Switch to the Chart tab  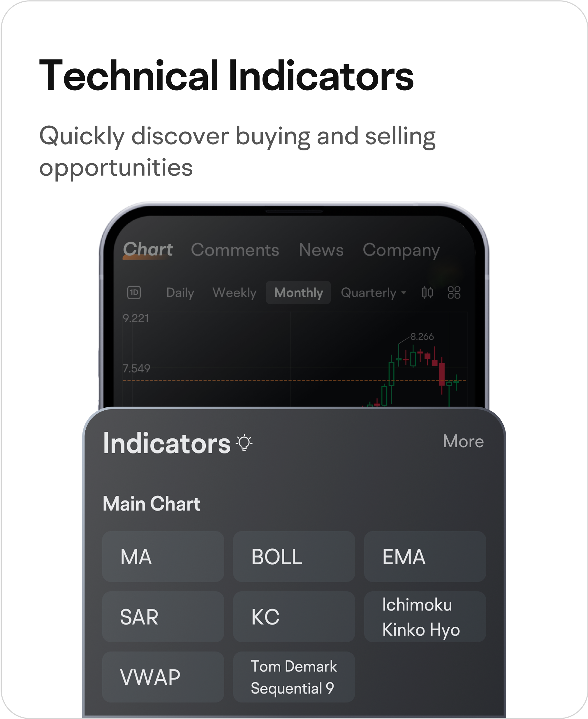(x=148, y=250)
